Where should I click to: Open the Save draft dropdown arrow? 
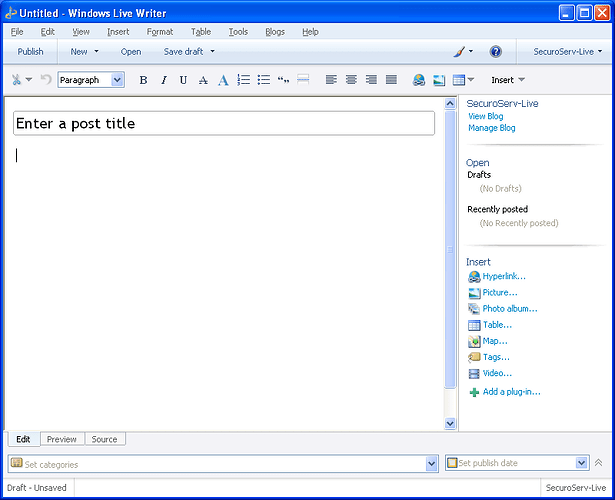(x=213, y=51)
